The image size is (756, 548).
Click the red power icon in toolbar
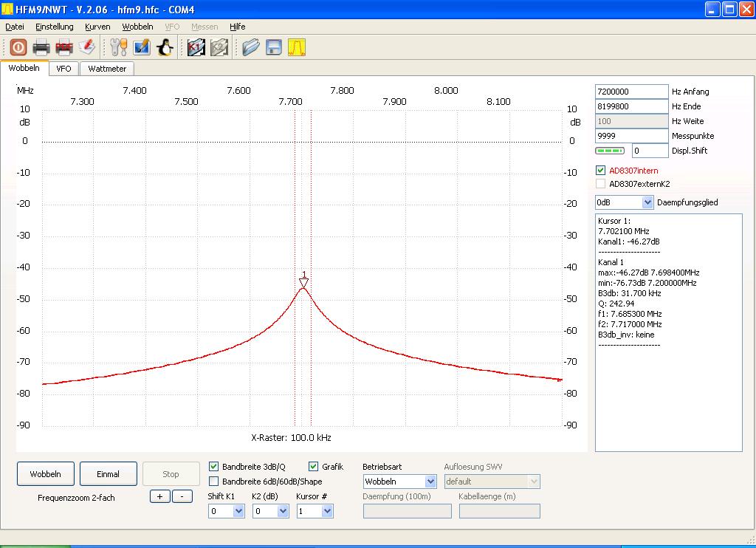coord(18,48)
